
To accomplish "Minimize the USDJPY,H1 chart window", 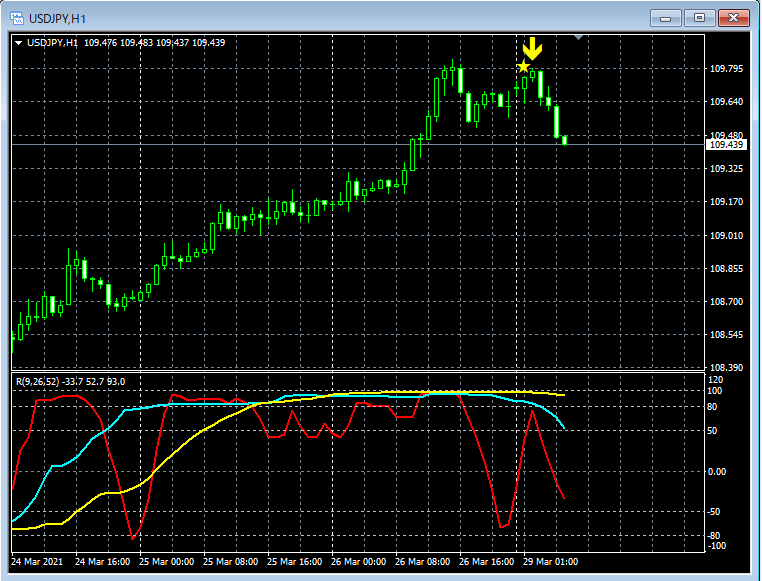I will pos(665,18).
